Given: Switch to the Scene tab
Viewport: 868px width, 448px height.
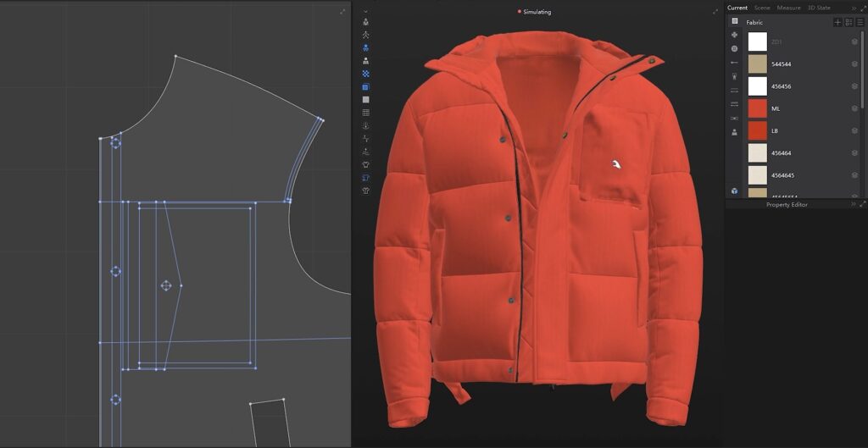Looking at the screenshot, I should pos(762,8).
